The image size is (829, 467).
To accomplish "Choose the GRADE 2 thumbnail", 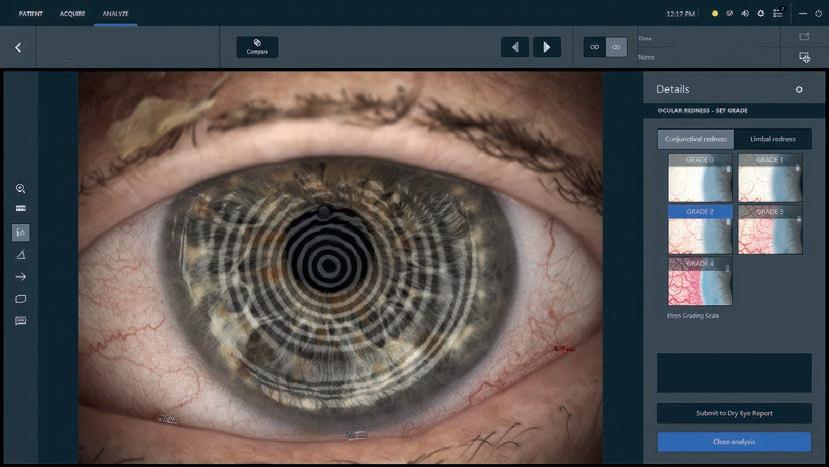I will pos(700,230).
